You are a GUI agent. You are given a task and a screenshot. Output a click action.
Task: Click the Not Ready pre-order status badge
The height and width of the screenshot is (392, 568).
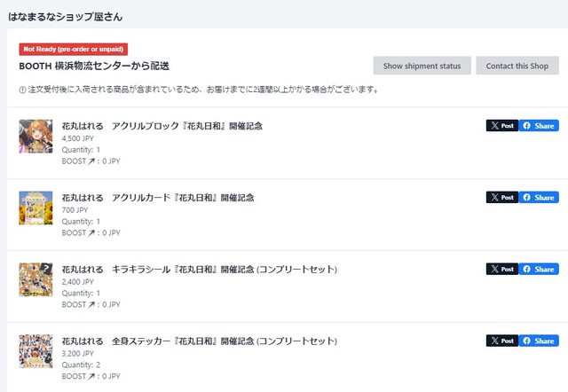point(74,49)
